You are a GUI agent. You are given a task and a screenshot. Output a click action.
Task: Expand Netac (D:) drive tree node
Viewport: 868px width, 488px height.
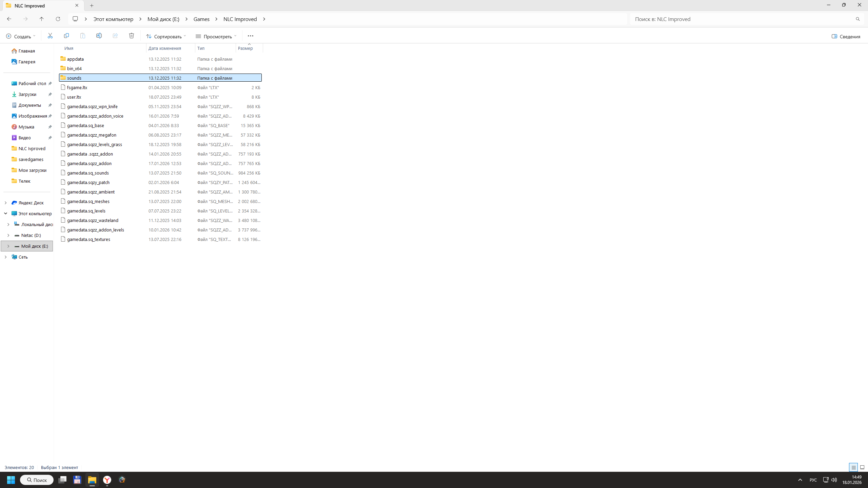8,235
